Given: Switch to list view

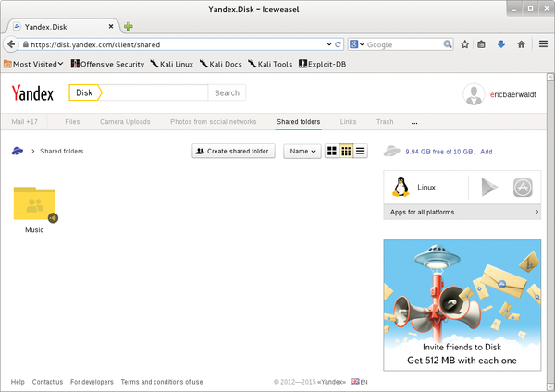Looking at the screenshot, I should (361, 151).
